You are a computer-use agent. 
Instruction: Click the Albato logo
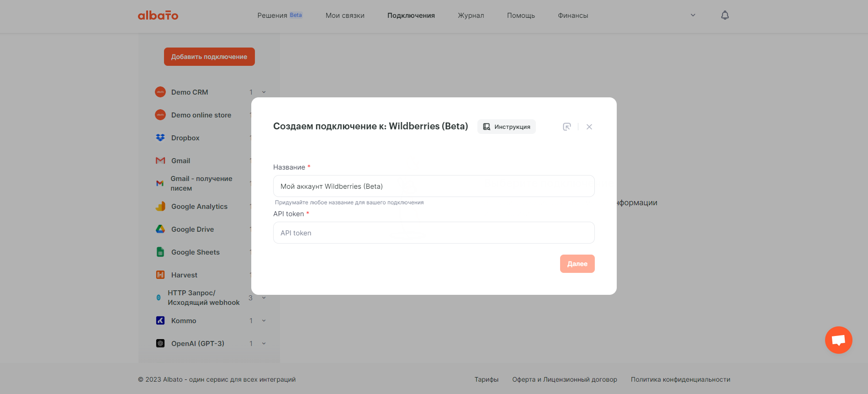(158, 16)
